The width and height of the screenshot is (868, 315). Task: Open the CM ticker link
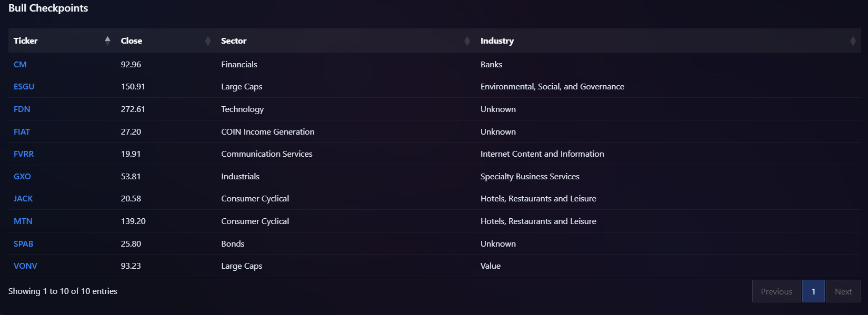click(x=20, y=64)
